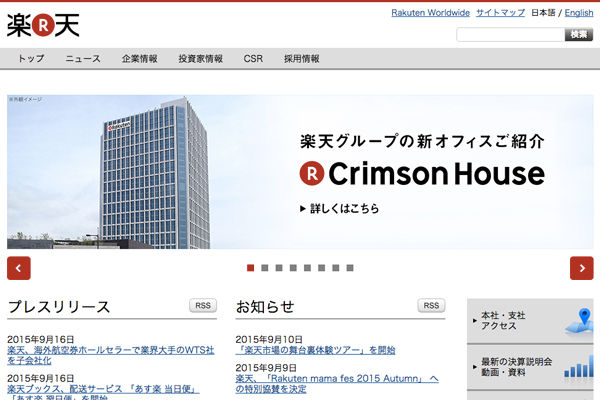Open the サイトマップ link
The image size is (600, 400).
point(501,13)
